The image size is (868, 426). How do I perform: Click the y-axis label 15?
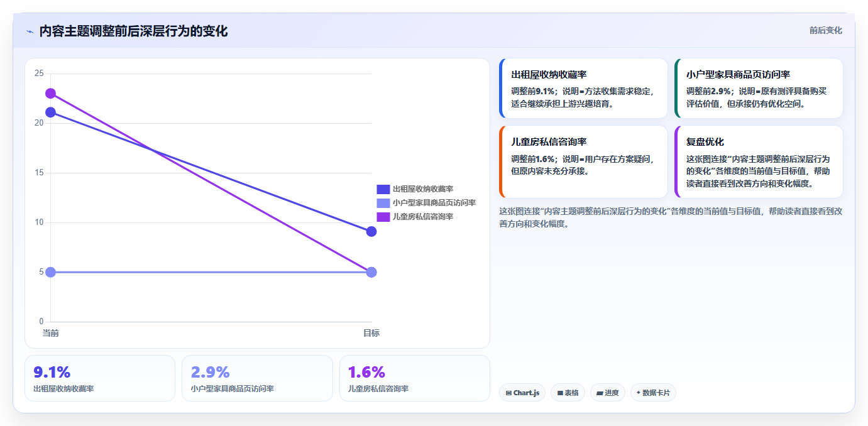[39, 173]
